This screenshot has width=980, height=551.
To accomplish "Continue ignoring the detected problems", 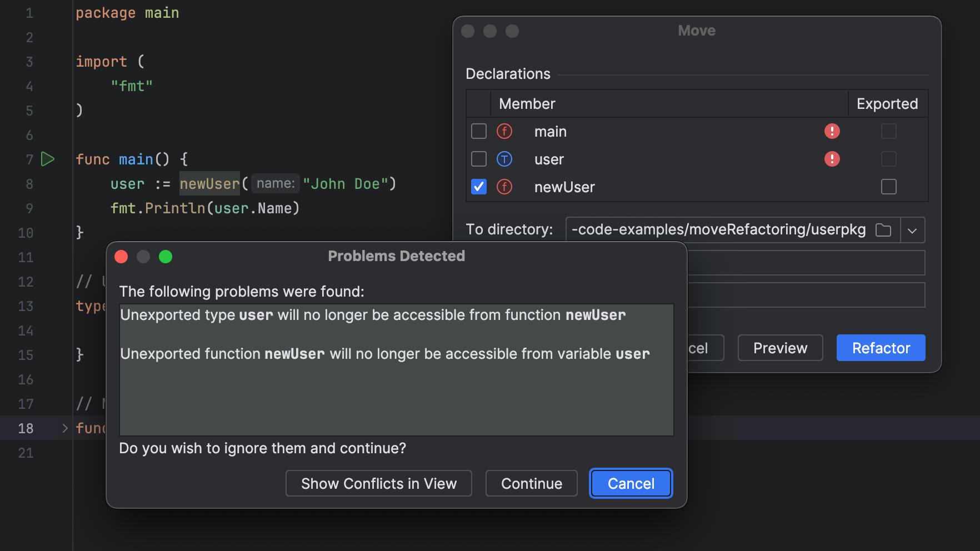I will [x=531, y=483].
